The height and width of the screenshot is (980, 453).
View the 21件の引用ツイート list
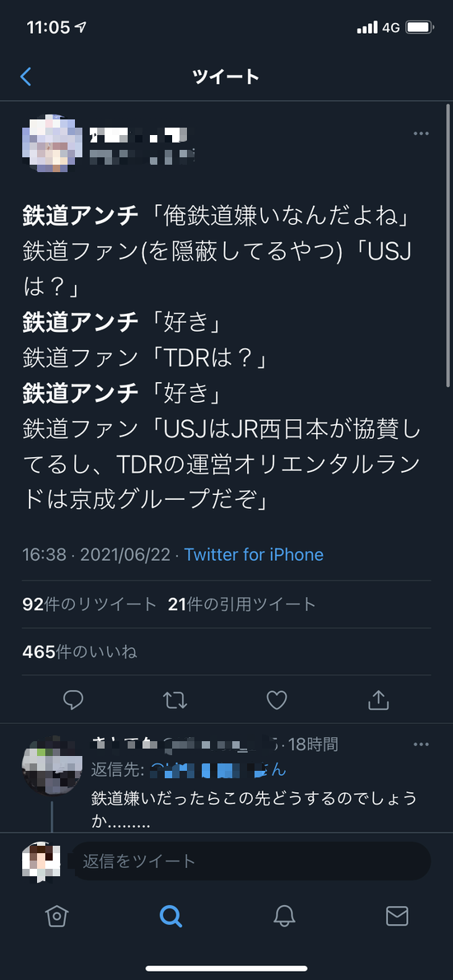point(242,604)
